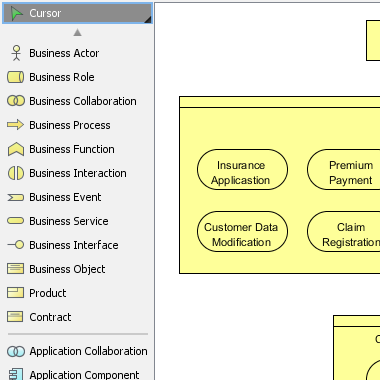Click the Product label
380x380 pixels.
(48, 293)
